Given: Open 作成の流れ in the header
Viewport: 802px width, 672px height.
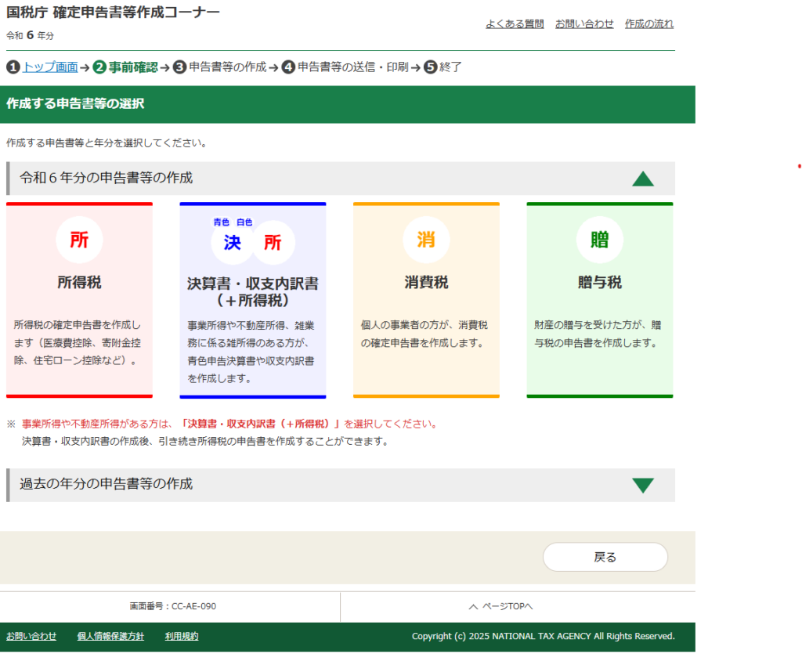Looking at the screenshot, I should [x=648, y=24].
